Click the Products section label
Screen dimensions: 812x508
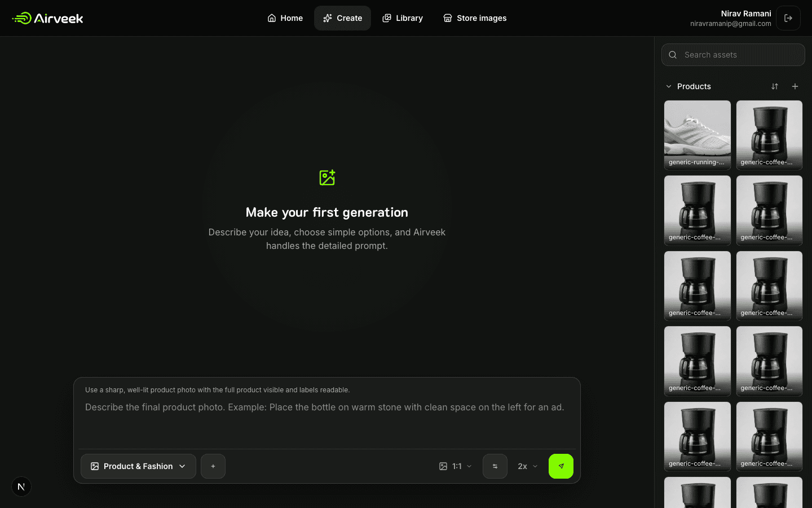(x=694, y=86)
